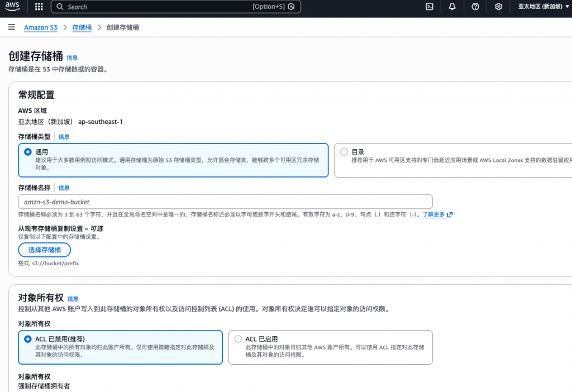The height and width of the screenshot is (392, 572).
Task: Go to Amazon S3 breadcrumb link
Action: (x=40, y=27)
